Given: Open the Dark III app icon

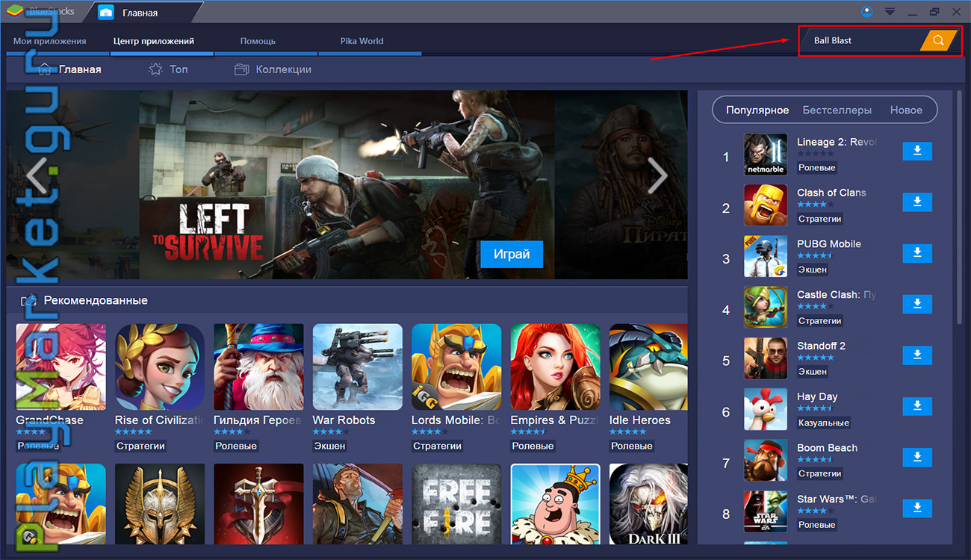Looking at the screenshot, I should (x=648, y=504).
